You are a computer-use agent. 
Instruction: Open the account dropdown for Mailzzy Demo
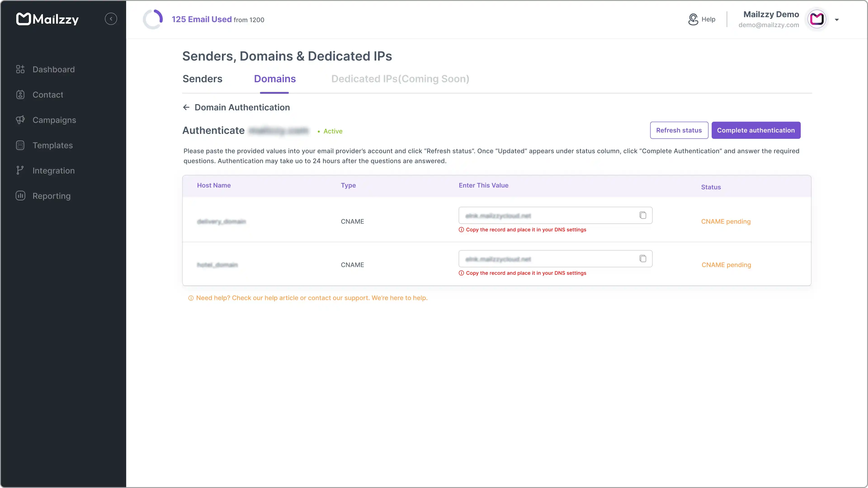pos(837,19)
